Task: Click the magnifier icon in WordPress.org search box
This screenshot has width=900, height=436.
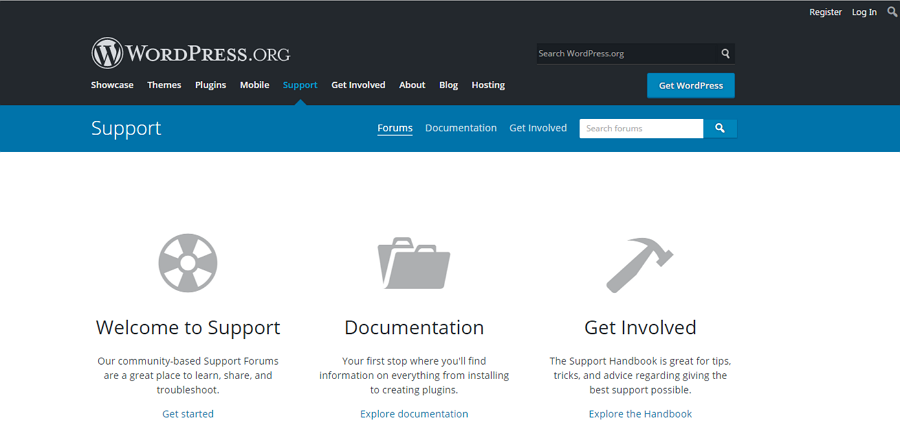Action: click(x=726, y=53)
